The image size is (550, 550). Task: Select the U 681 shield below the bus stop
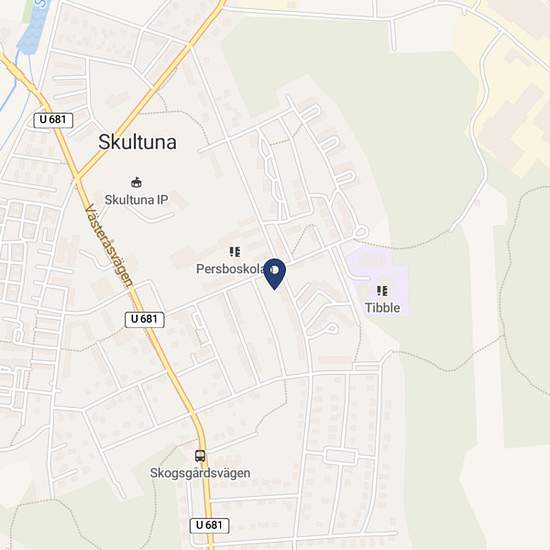click(x=209, y=525)
